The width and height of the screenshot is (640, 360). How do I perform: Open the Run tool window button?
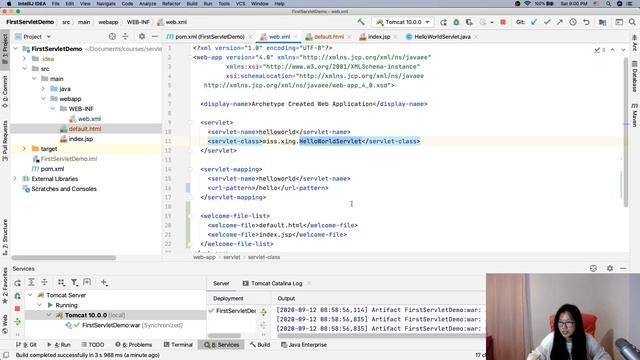click(59, 344)
